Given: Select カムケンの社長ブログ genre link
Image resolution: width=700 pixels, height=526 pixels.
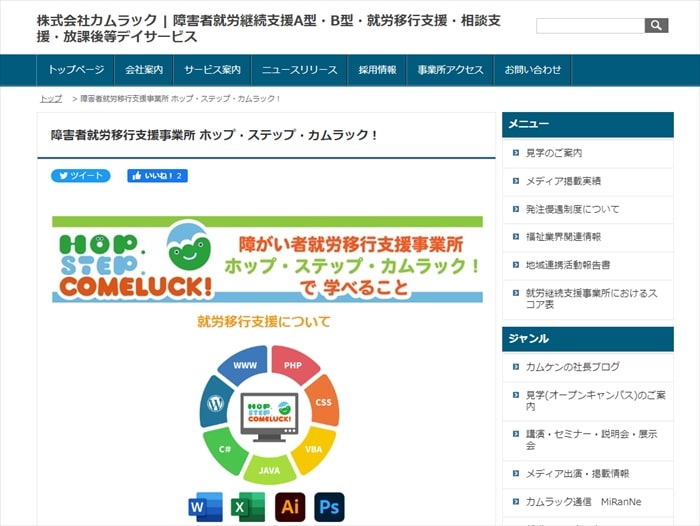Looking at the screenshot, I should click(x=572, y=367).
